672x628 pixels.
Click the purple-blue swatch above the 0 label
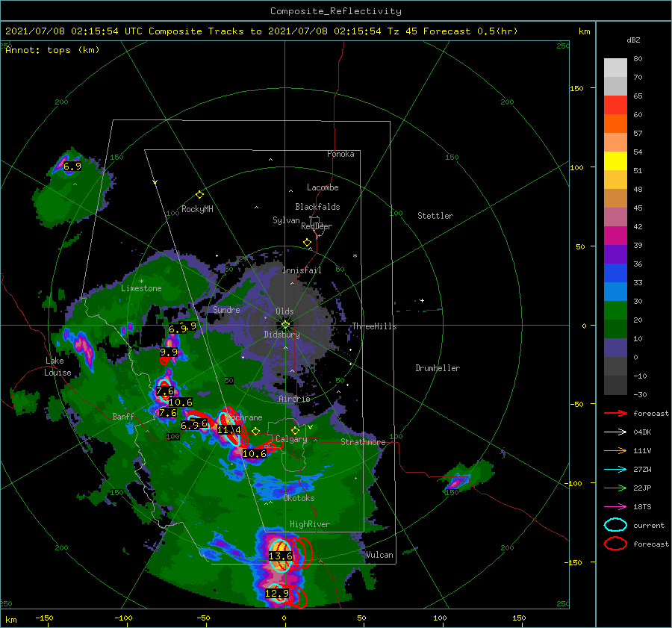coord(615,348)
